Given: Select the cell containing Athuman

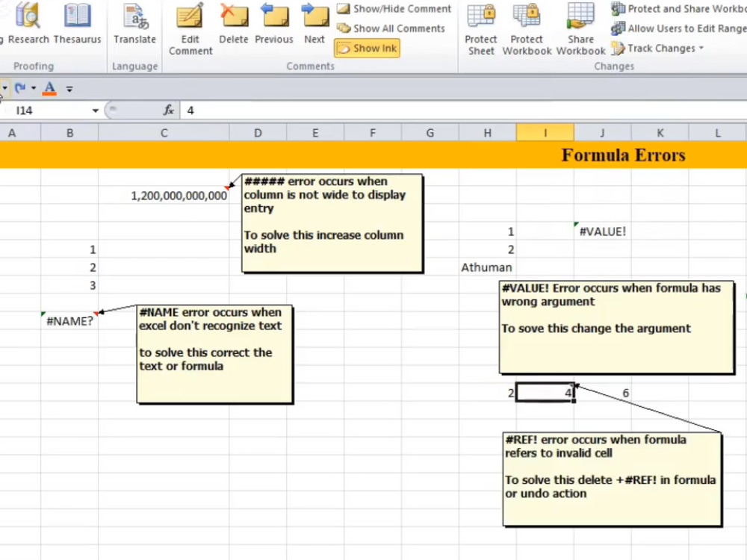Looking at the screenshot, I should 487,267.
